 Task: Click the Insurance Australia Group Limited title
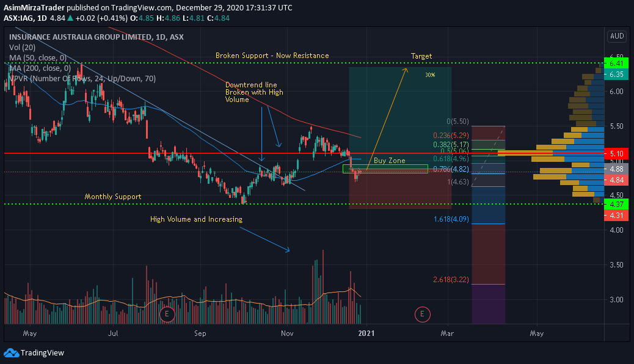tap(97, 37)
